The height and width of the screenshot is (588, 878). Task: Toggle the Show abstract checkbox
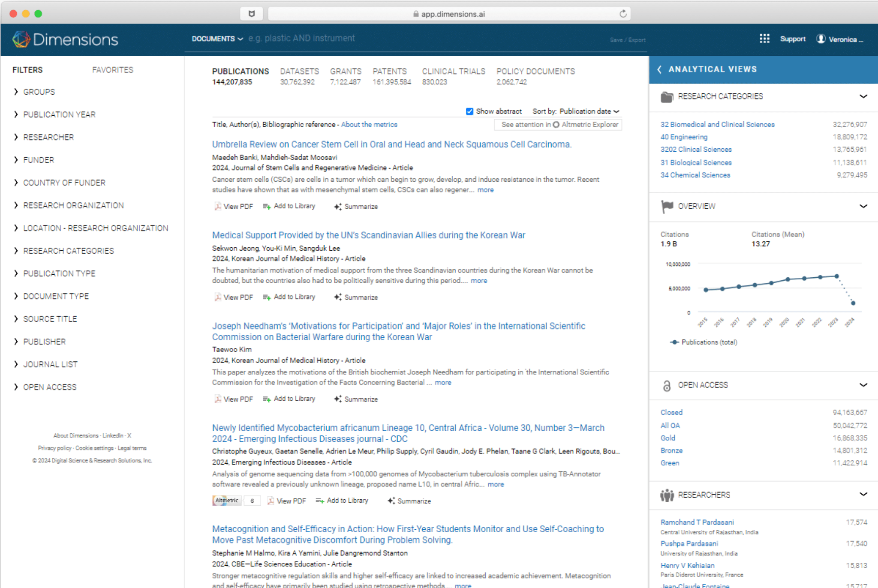coord(469,111)
